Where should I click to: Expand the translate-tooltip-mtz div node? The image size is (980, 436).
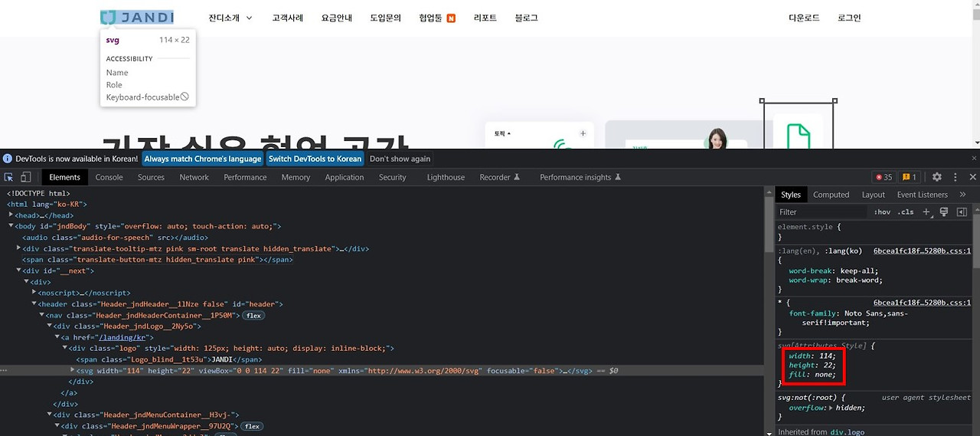point(18,248)
